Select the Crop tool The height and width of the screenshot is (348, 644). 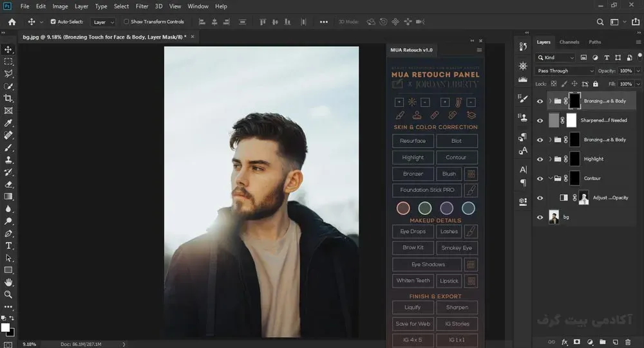coord(8,98)
